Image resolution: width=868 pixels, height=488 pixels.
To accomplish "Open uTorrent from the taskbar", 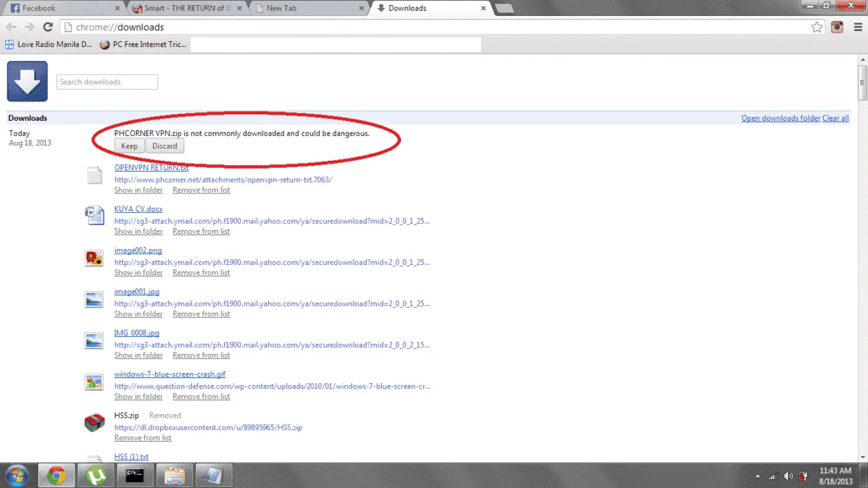I will (96, 476).
